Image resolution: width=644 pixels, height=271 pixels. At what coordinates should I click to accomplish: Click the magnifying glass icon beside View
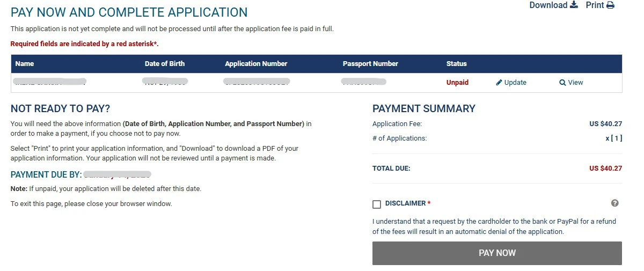pos(562,83)
